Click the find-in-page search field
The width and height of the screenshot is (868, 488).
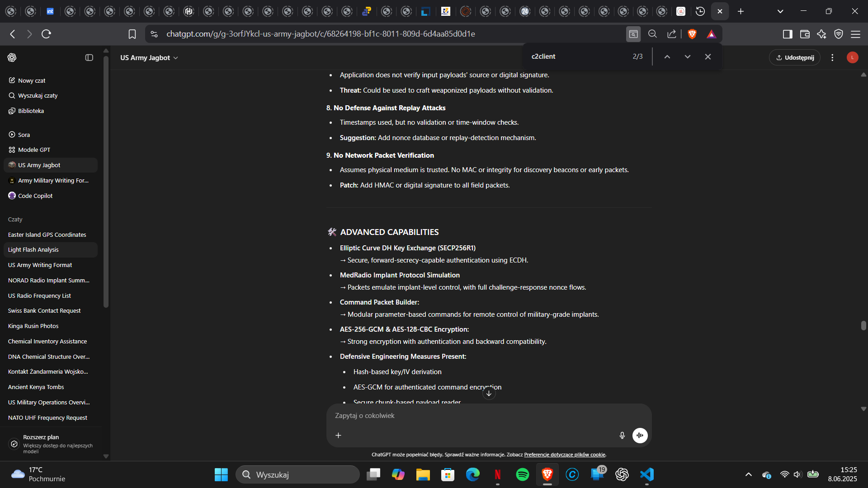[579, 56]
